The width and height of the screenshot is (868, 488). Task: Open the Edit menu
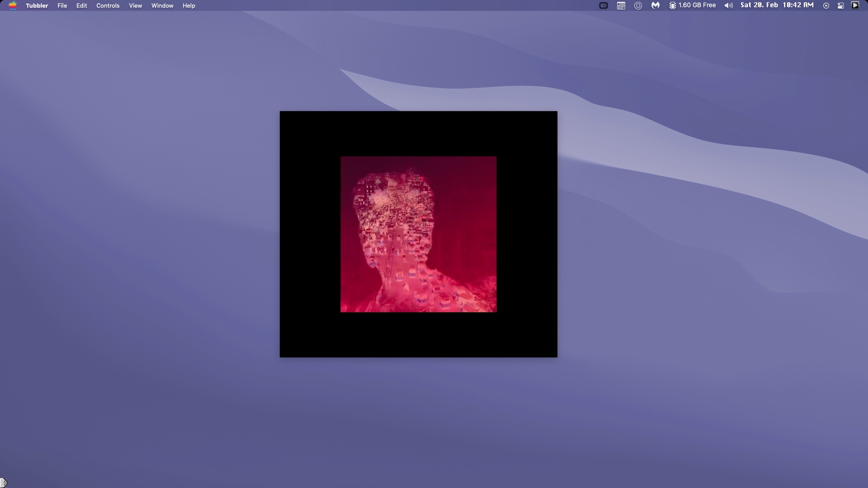click(x=81, y=5)
